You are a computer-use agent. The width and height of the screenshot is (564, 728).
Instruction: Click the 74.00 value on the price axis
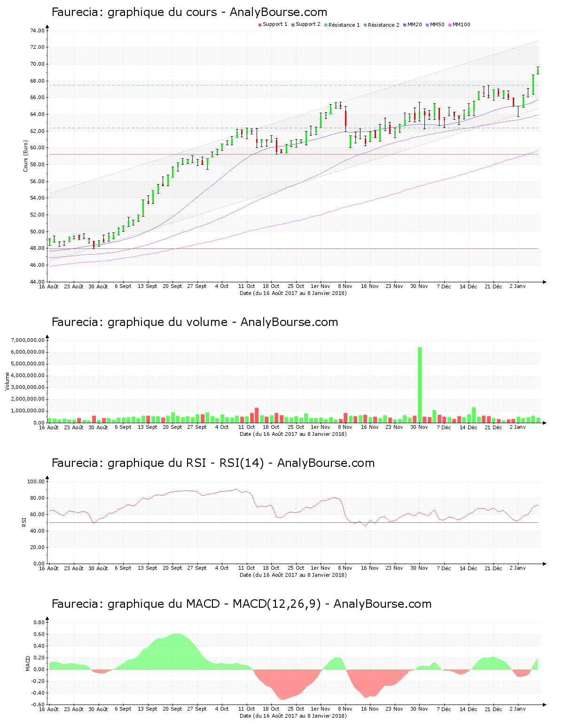37,31
